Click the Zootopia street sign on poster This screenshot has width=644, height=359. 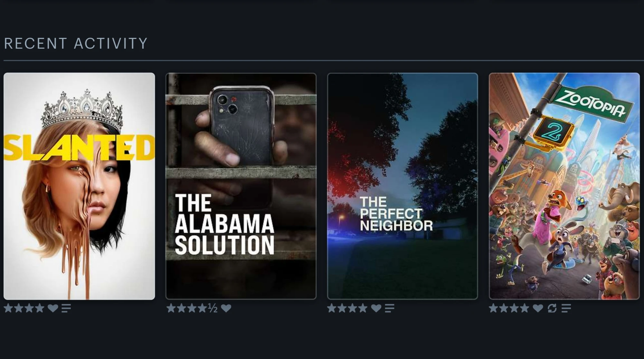point(592,102)
